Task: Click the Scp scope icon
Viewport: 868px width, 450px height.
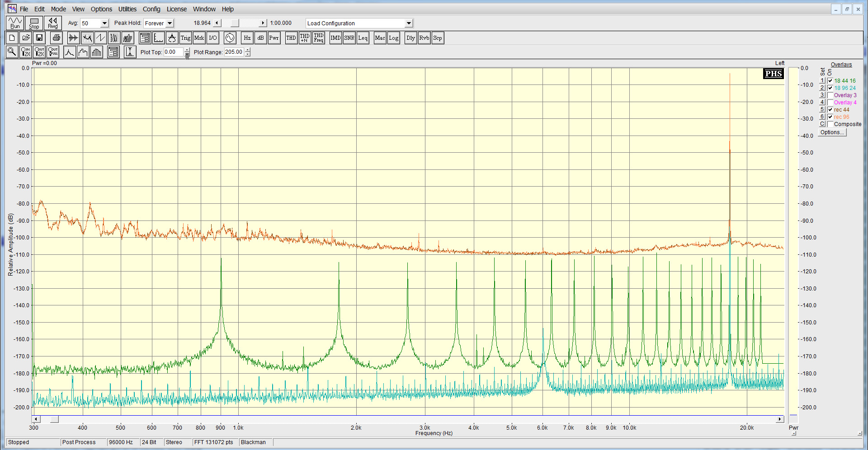Action: (x=438, y=38)
